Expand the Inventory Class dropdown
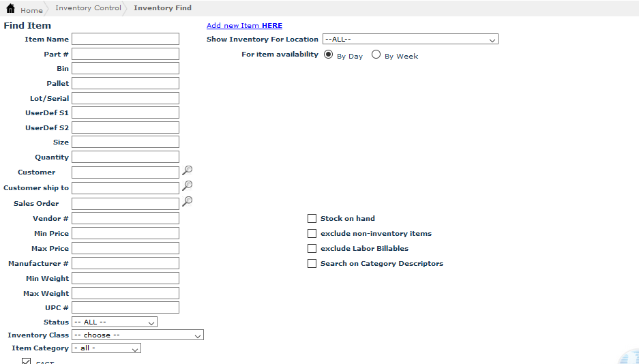 (x=137, y=335)
